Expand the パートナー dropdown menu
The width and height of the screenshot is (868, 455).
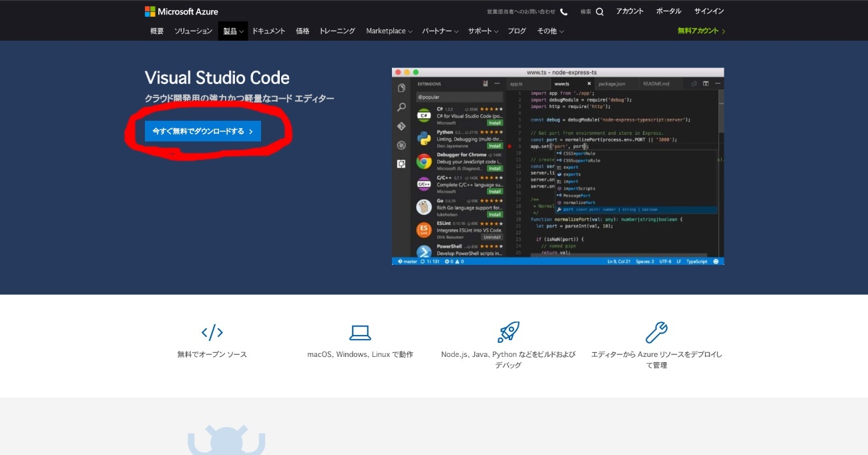[441, 31]
